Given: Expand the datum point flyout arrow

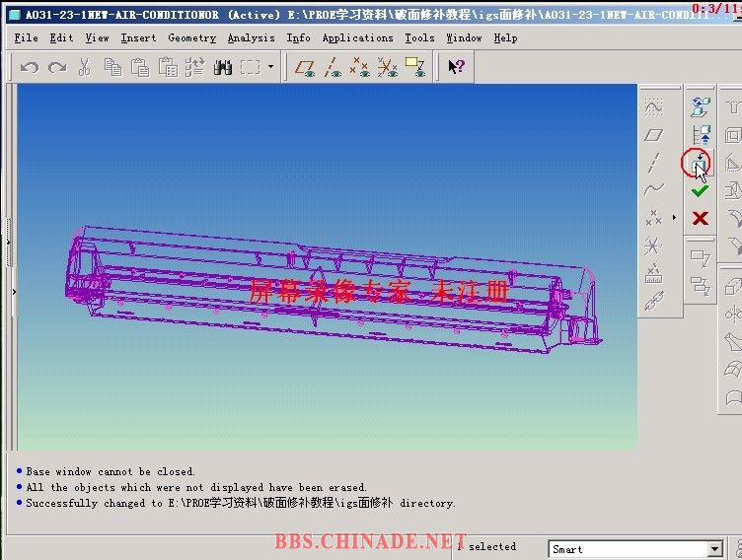Looking at the screenshot, I should pos(674,217).
